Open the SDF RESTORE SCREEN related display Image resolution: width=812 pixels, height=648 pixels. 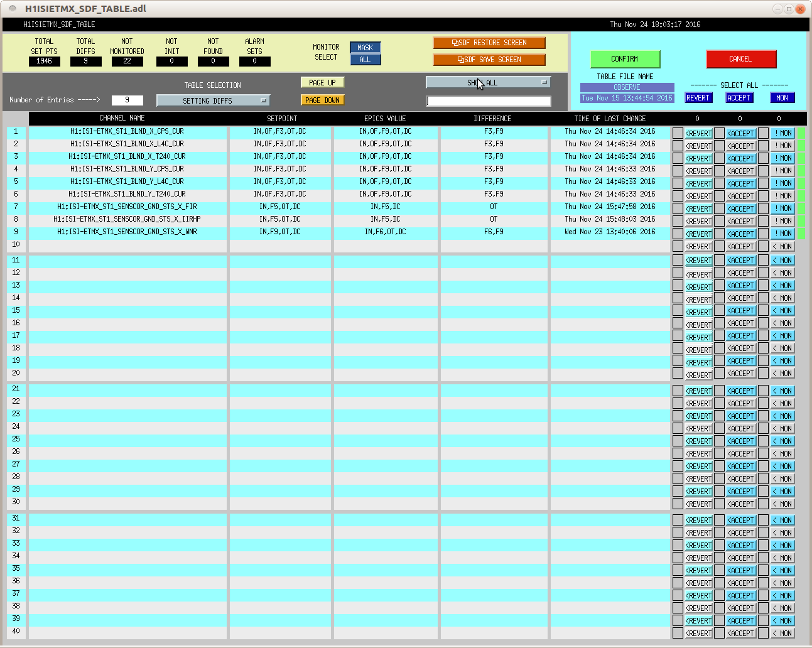tap(489, 43)
